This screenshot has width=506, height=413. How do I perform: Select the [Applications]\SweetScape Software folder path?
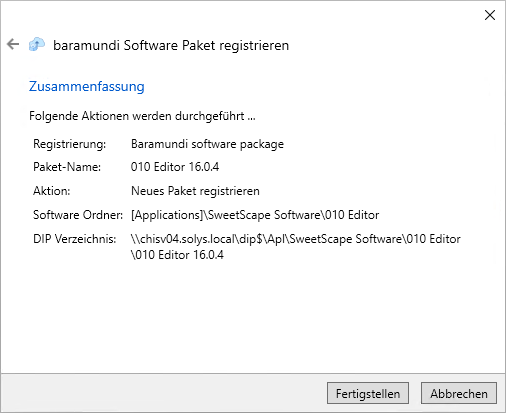point(255,215)
